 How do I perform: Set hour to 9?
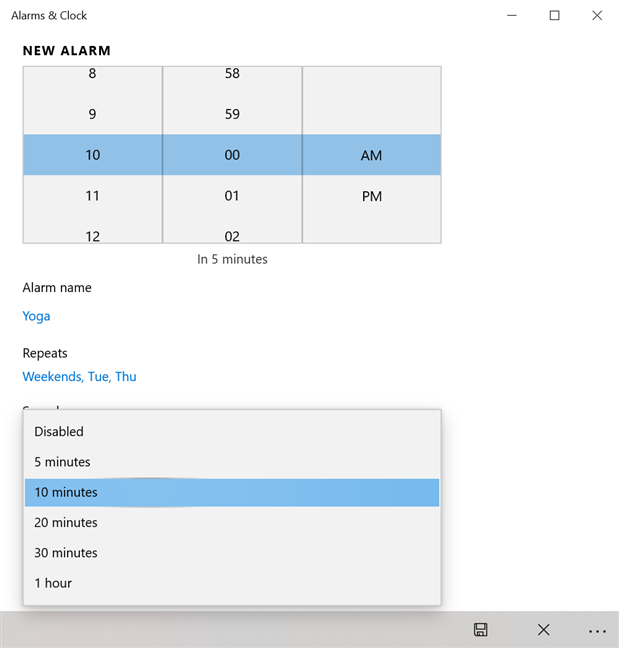point(92,114)
